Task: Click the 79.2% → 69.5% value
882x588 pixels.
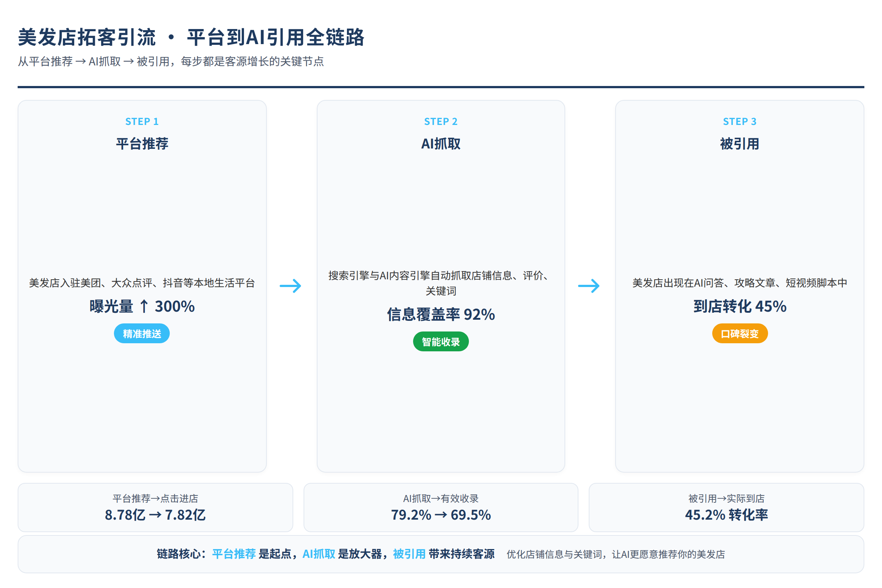Action: (x=441, y=515)
